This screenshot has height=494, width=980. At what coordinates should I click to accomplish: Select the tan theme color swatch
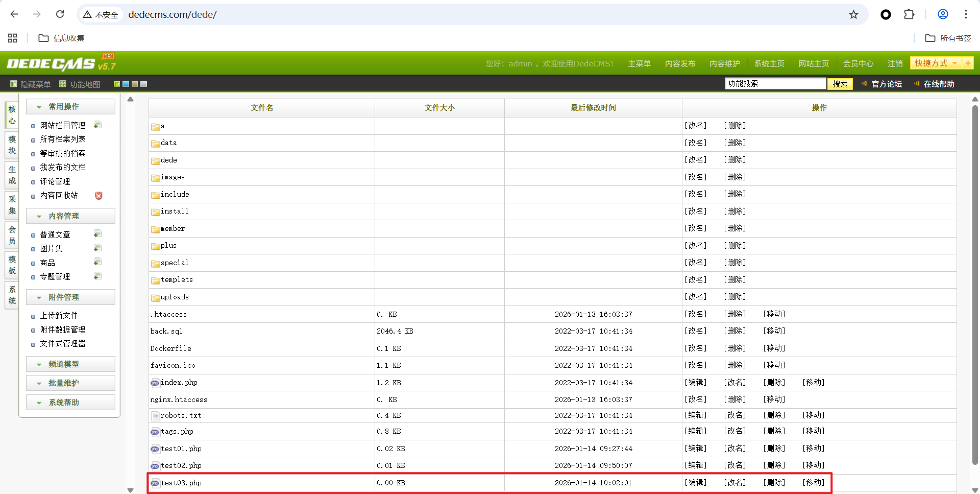pos(135,84)
